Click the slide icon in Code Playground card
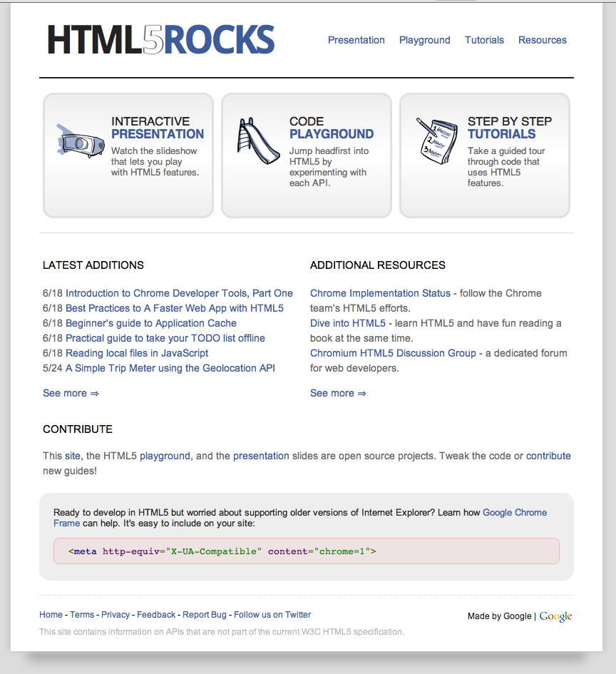Screen dimensions: 616x674 point(258,141)
